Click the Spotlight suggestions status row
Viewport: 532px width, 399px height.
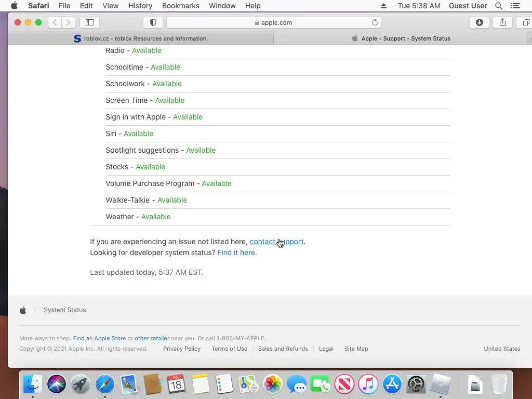pos(277,150)
